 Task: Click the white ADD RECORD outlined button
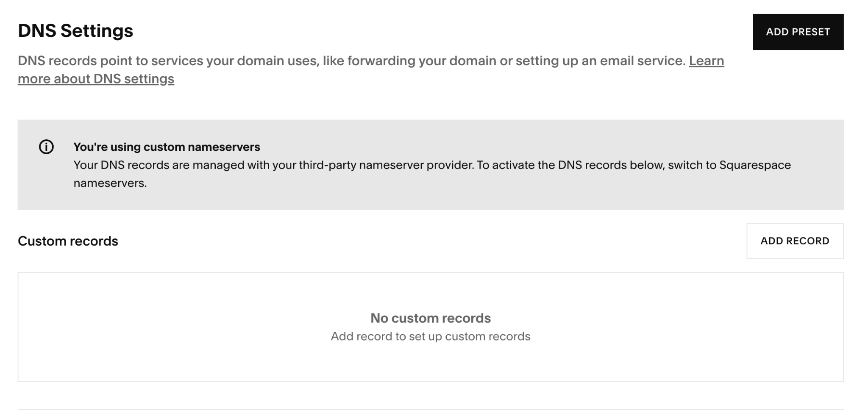pyautogui.click(x=795, y=241)
